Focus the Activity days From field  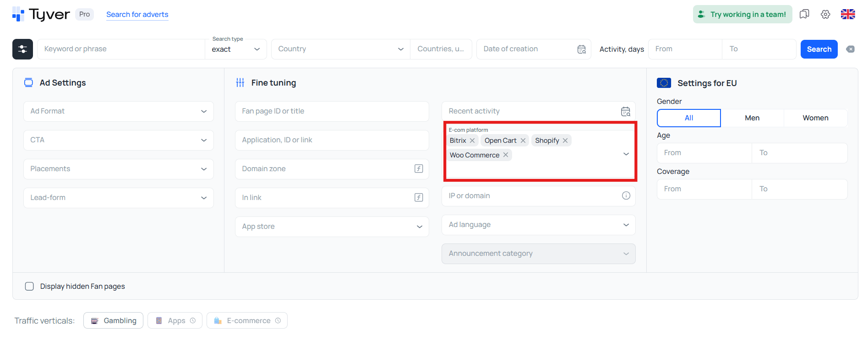click(x=685, y=49)
